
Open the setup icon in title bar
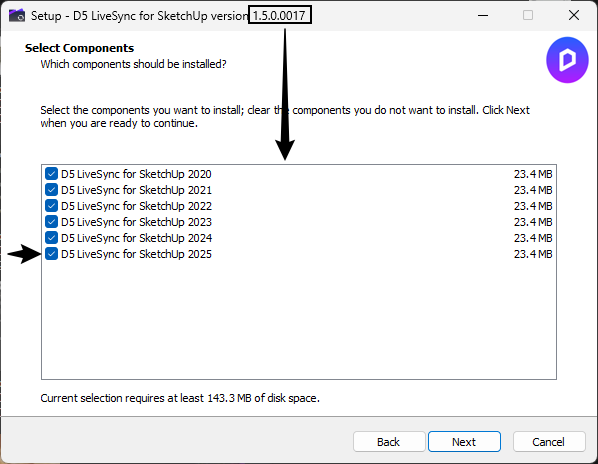click(x=17, y=16)
